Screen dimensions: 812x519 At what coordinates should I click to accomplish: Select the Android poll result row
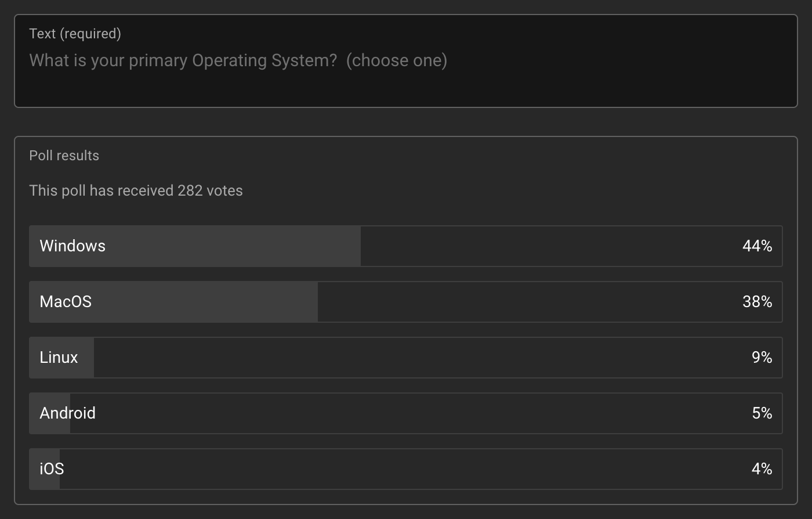pyautogui.click(x=406, y=413)
